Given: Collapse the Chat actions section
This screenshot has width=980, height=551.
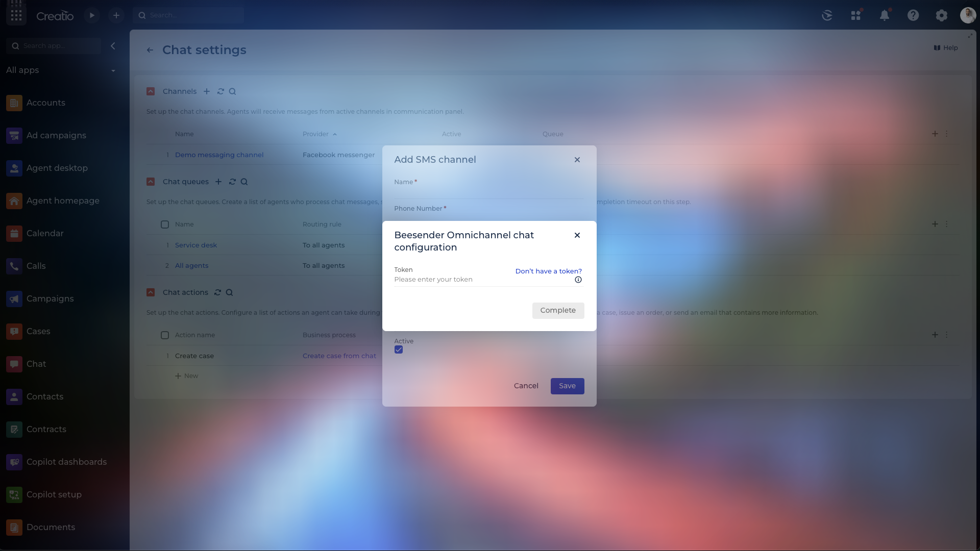Looking at the screenshot, I should pos(151,292).
